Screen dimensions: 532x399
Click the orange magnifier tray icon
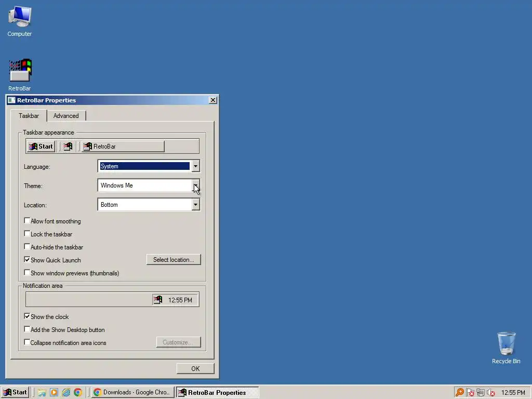coord(460,393)
